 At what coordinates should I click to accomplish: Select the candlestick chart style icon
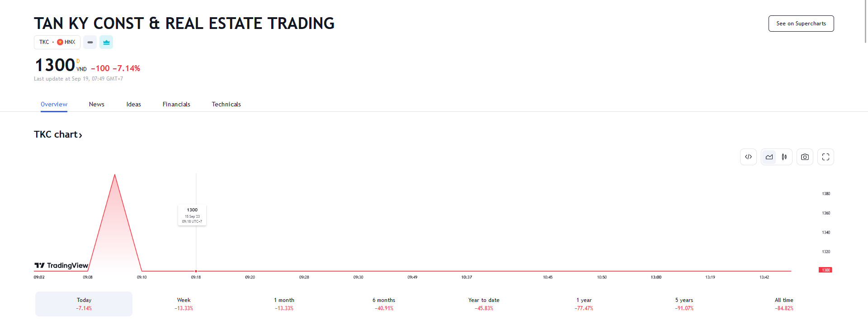(x=784, y=157)
